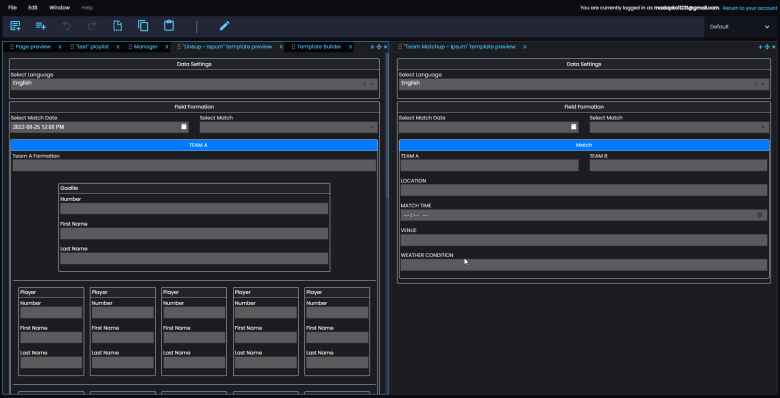The height and width of the screenshot is (398, 780).
Task: Close the Team Matchup template preview tab
Action: point(524,47)
